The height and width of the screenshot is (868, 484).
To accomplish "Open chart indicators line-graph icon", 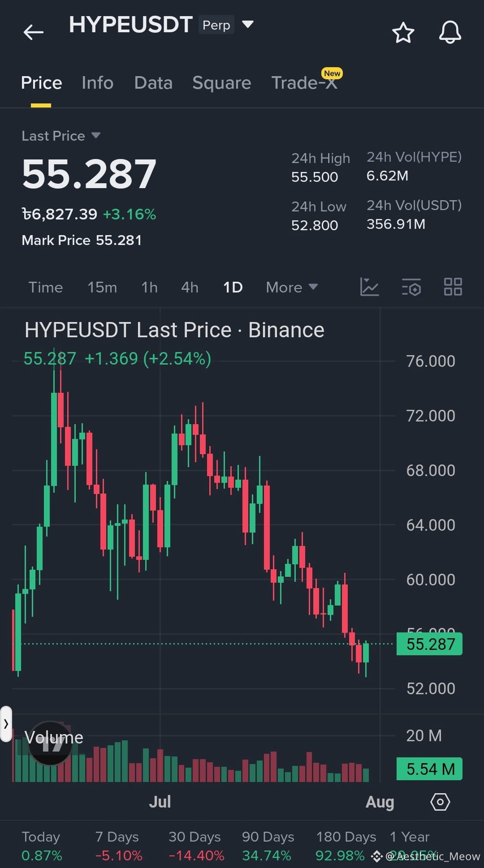I will tap(370, 287).
